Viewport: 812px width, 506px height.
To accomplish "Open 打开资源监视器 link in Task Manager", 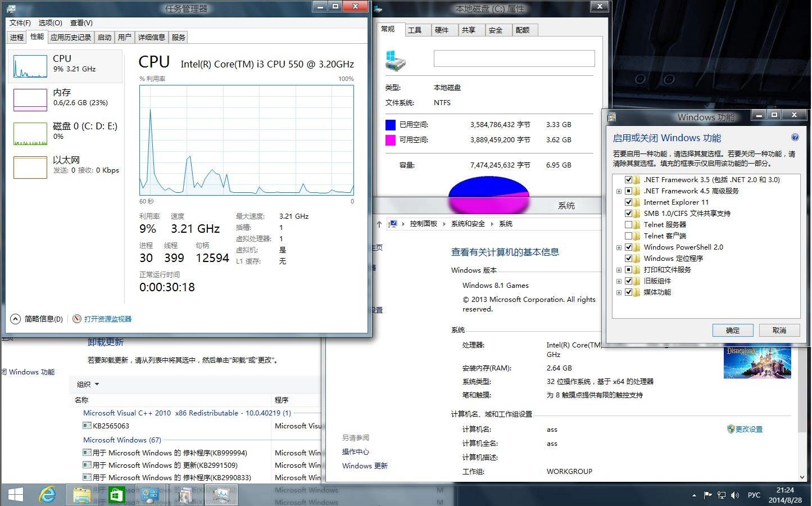I will click(108, 319).
